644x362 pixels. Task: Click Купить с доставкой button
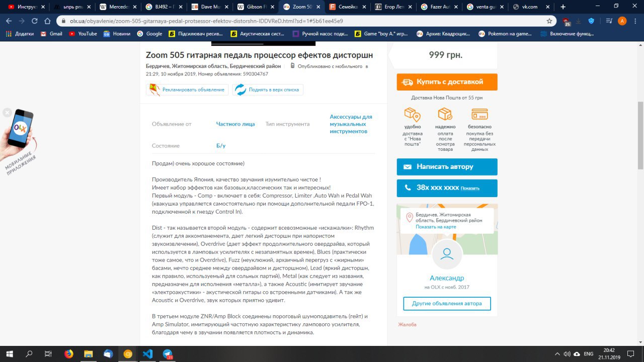[447, 82]
